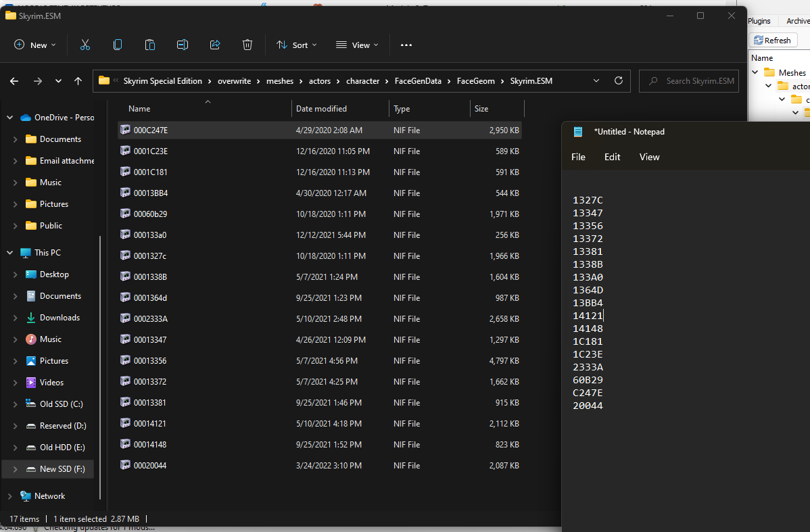The image size is (810, 532).
Task: Open Notepad's File menu
Action: pos(578,157)
